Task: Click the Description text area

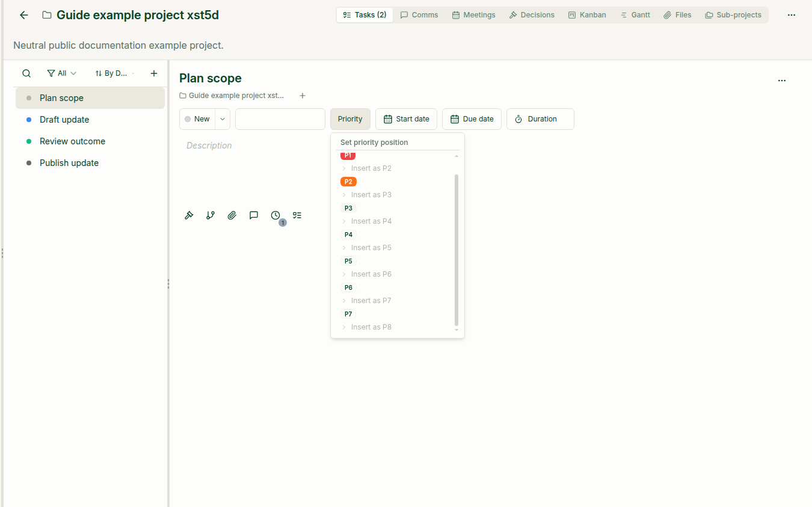Action: 209,146
